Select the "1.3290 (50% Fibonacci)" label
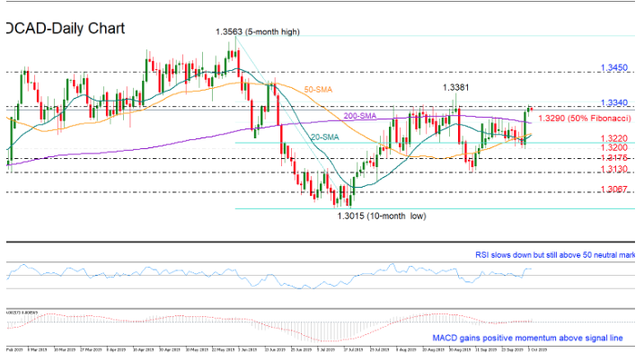Viewport: 644px width, 362px height. [585, 119]
